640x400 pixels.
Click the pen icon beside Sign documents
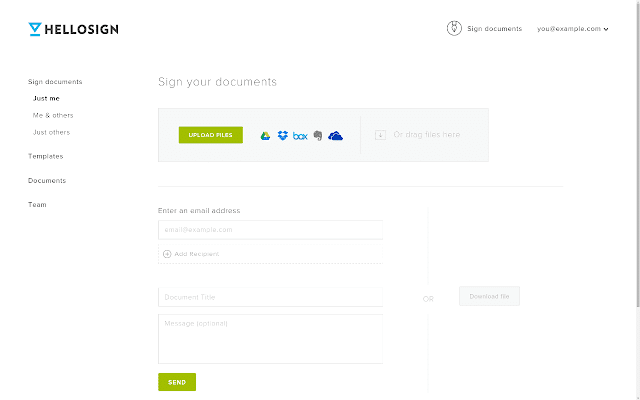pyautogui.click(x=454, y=29)
